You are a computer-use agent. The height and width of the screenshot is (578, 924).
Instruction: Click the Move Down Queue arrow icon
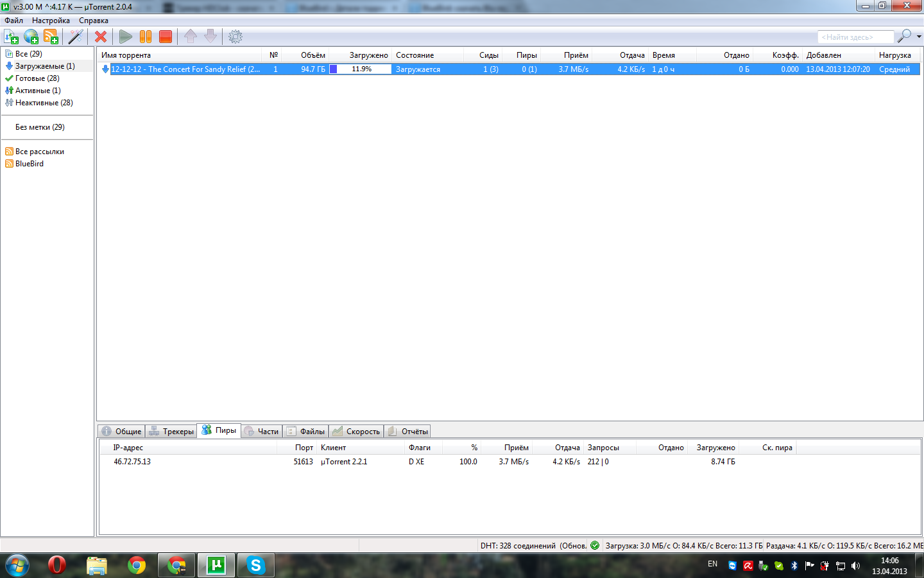tap(210, 37)
